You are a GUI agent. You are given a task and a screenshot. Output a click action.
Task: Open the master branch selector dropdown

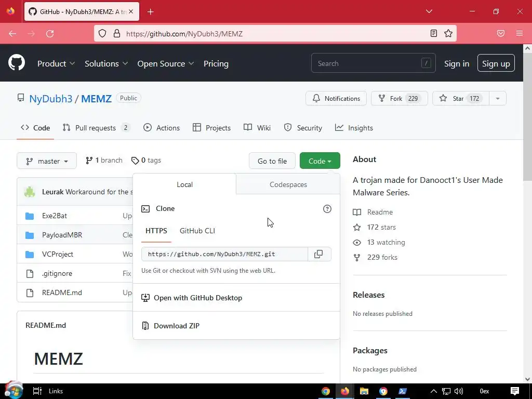coord(47,161)
